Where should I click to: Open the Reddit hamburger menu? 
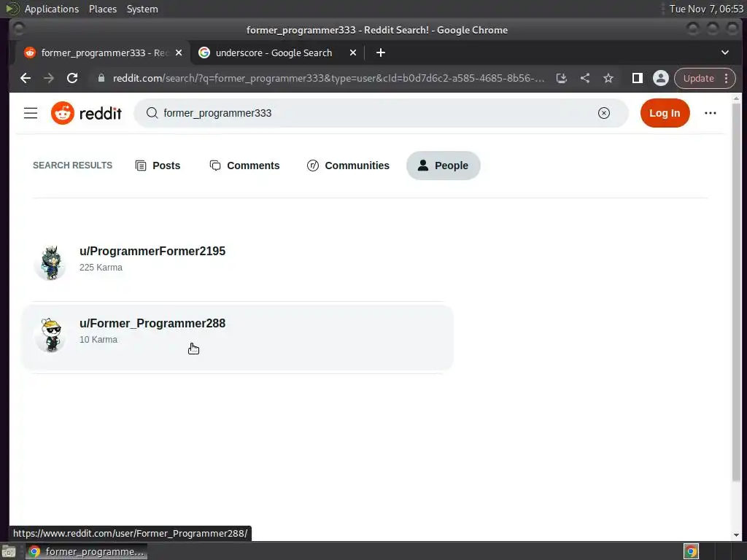coord(31,113)
